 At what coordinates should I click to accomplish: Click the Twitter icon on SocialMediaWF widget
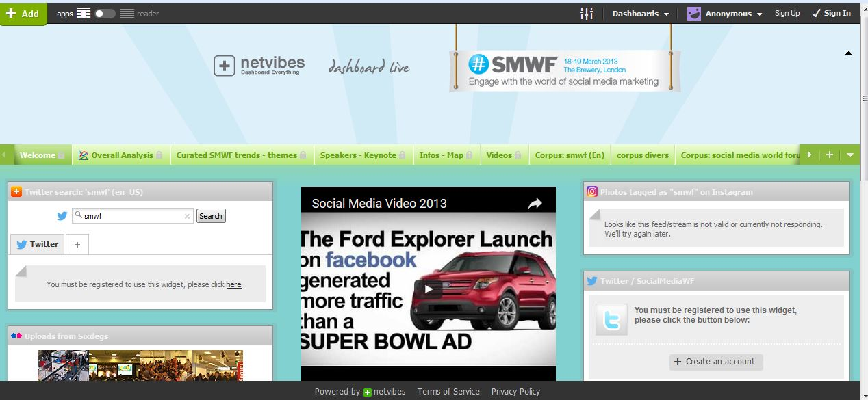[x=592, y=281]
